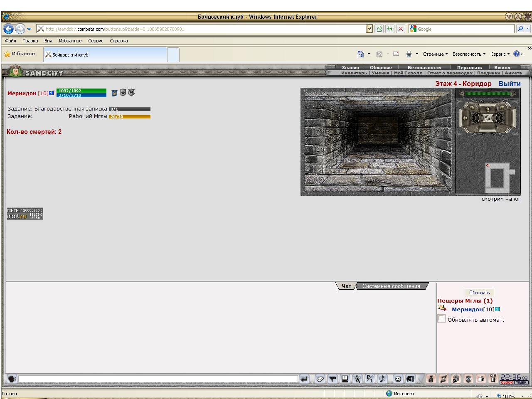
Task: Click the running figure icon in chat toolbar
Action: tap(357, 379)
